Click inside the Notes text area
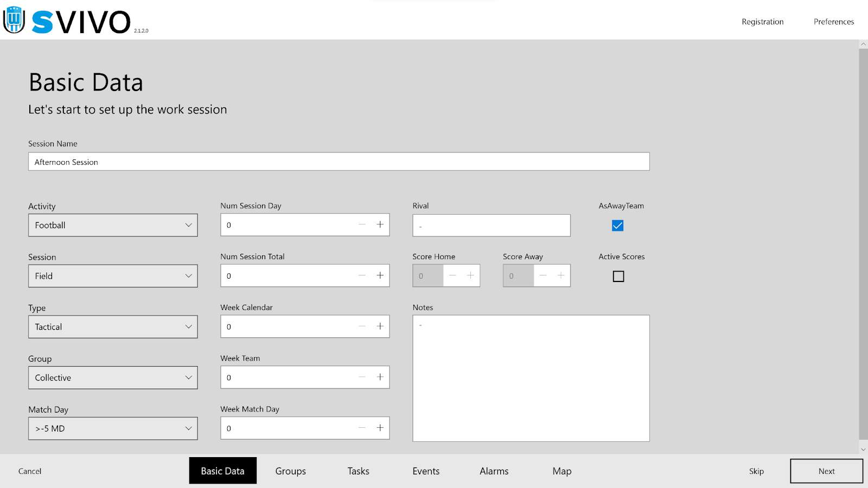Screen dimensions: 868x488 pyautogui.click(x=531, y=378)
